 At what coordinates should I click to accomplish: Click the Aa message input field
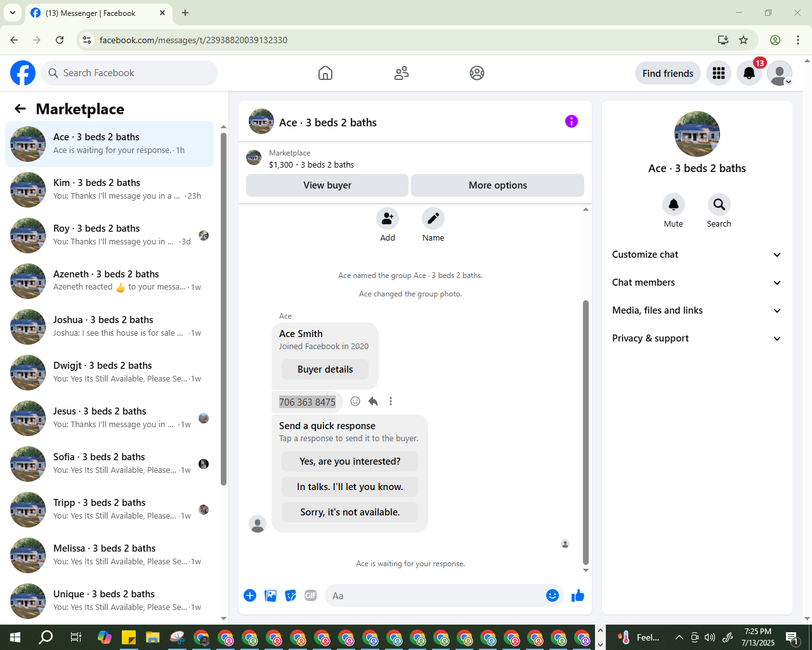[434, 595]
